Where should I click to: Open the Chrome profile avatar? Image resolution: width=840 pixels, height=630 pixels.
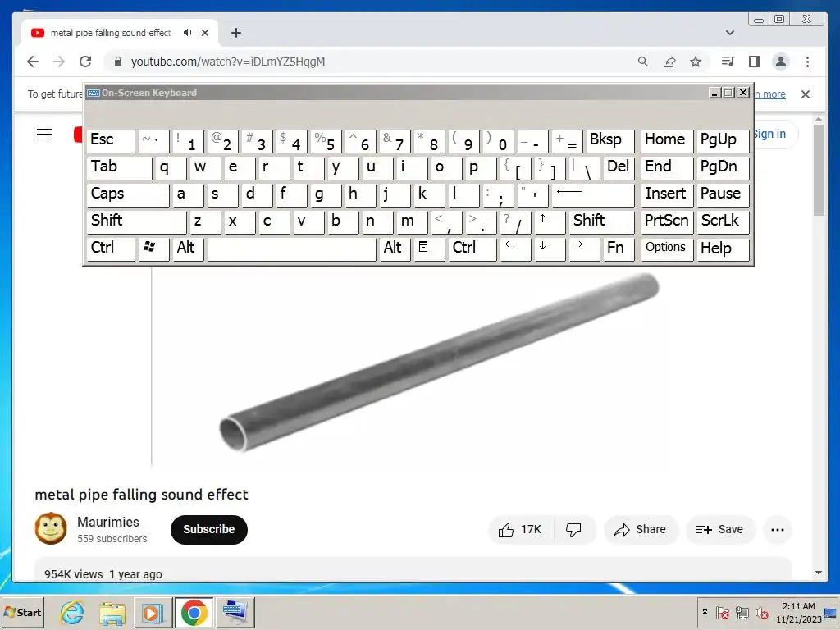tap(781, 62)
